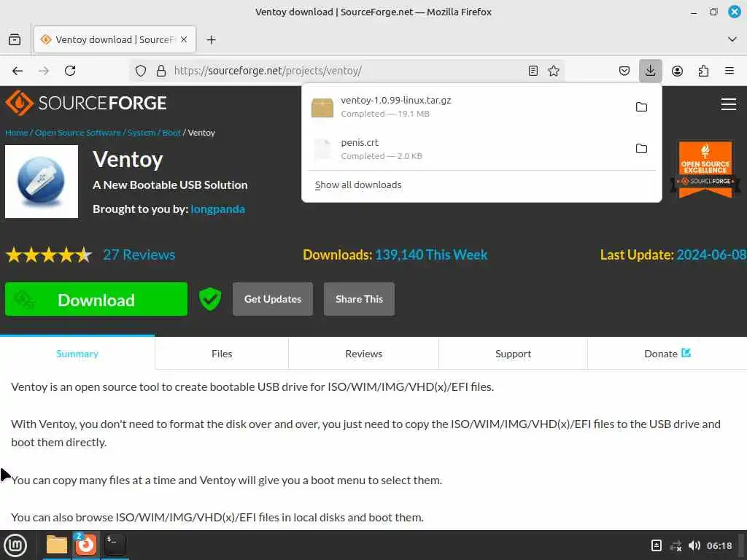Click the Ventoy project logo thumbnail
Screen dimensions: 747x560
click(42, 182)
